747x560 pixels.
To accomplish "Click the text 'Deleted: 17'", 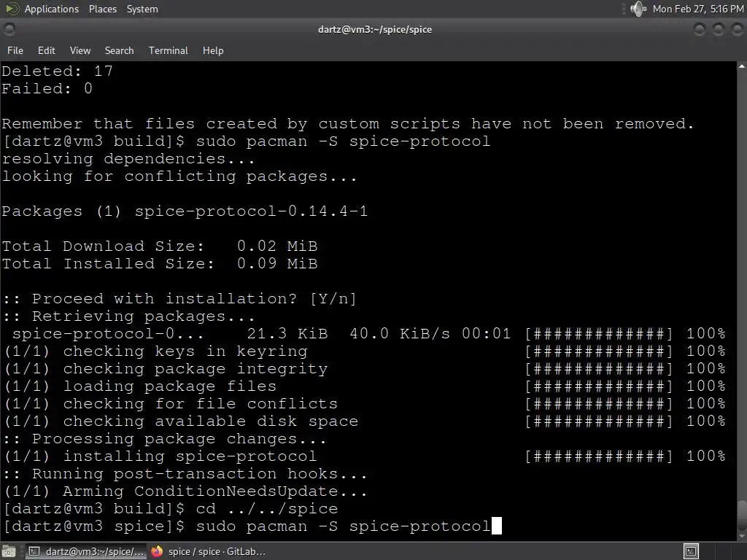I will [x=57, y=71].
